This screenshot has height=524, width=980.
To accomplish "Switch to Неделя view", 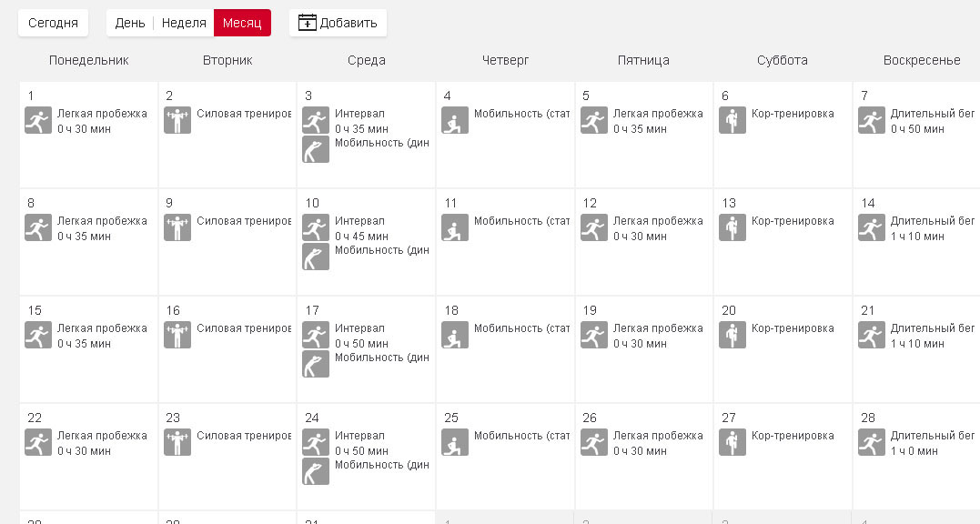I will click(184, 23).
